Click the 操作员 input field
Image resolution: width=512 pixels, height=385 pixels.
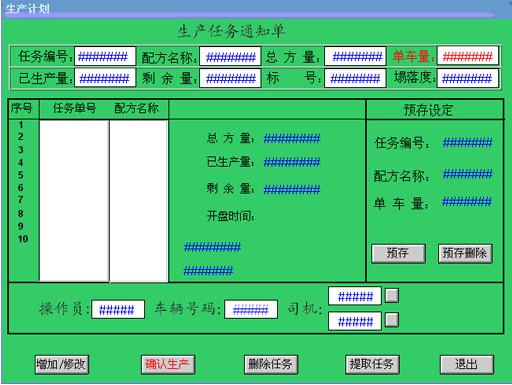point(118,309)
